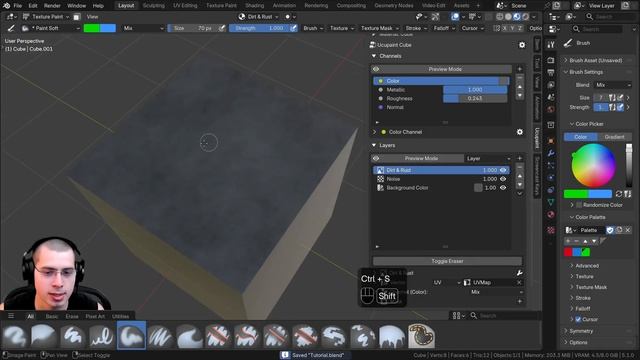Click the Toggle Eraser button
The height and width of the screenshot is (360, 640).
point(447,261)
